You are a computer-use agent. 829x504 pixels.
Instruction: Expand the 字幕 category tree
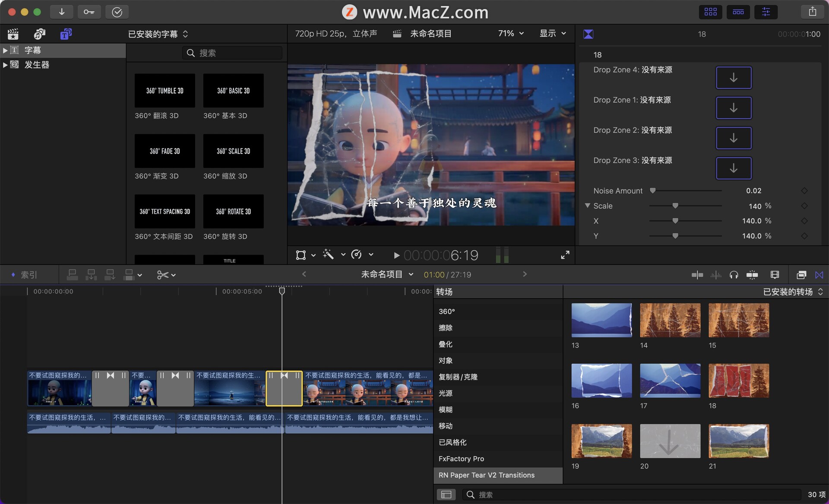click(5, 50)
